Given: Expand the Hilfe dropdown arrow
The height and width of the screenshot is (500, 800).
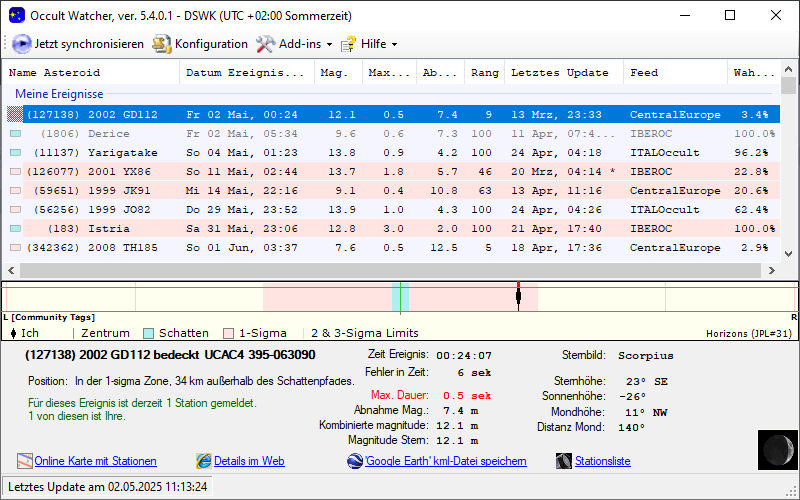Looking at the screenshot, I should click(394, 44).
